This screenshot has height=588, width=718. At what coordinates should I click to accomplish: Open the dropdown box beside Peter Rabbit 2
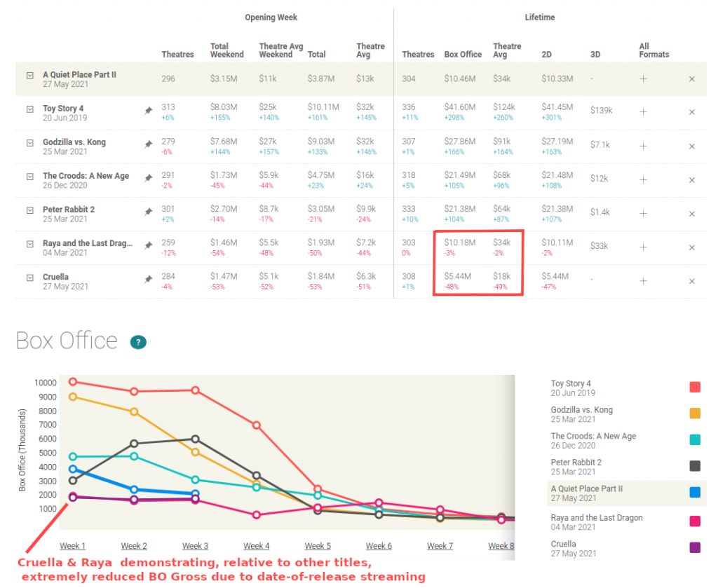29,210
